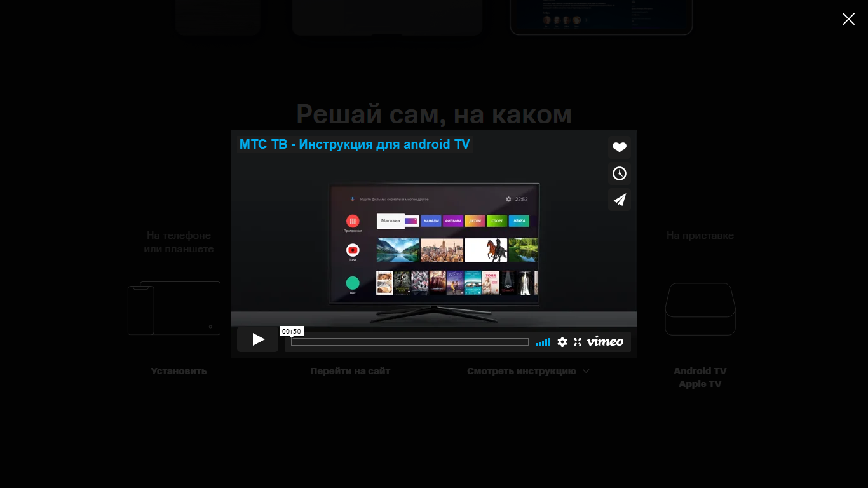868x488 pixels.
Task: Click Перейти на сайт link
Action: click(x=350, y=371)
